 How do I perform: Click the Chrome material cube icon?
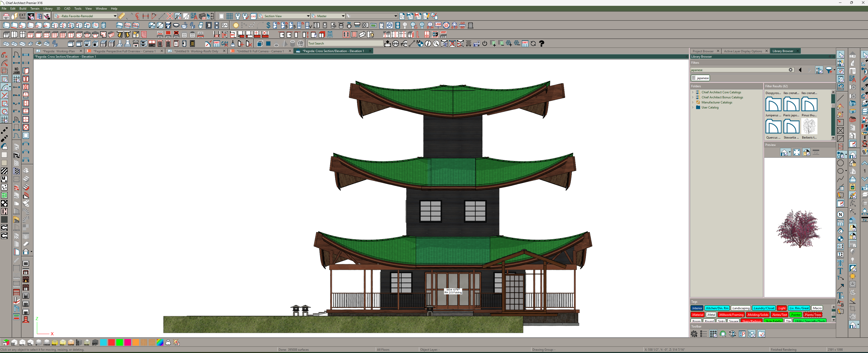[47, 343]
